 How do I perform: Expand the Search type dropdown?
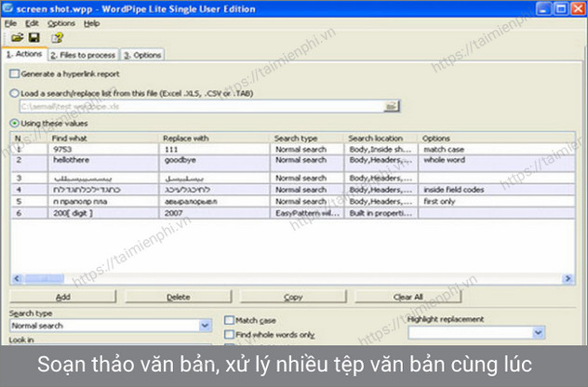pyautogui.click(x=205, y=325)
